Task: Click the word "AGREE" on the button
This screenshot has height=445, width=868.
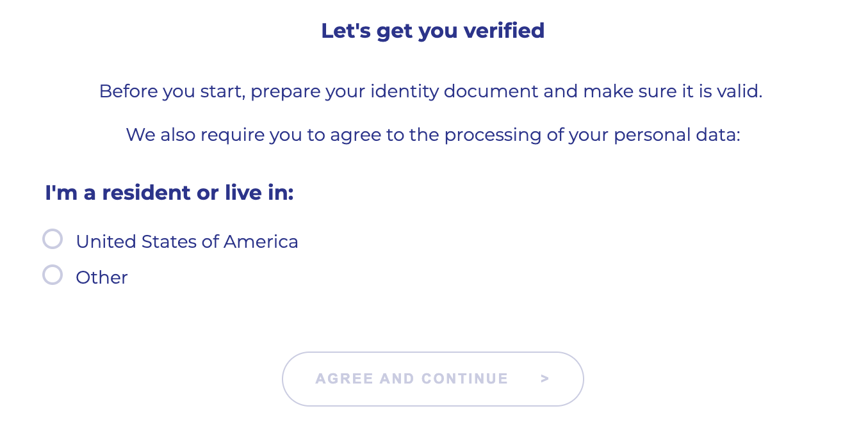Action: [x=345, y=378]
